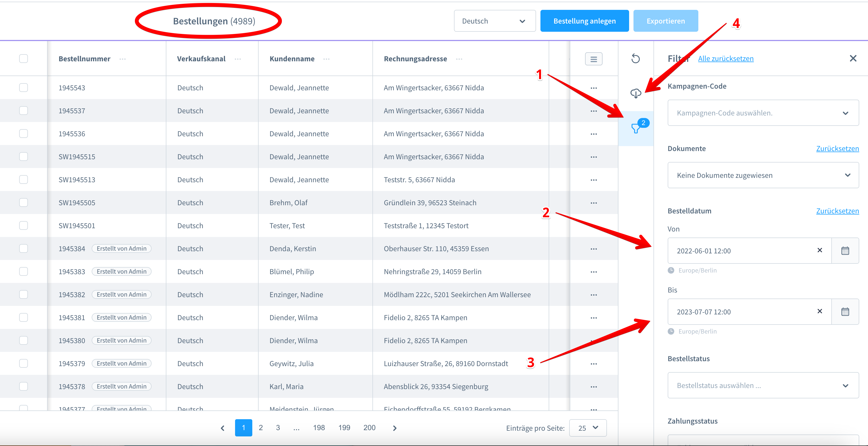Jump to page 200

(x=369, y=428)
